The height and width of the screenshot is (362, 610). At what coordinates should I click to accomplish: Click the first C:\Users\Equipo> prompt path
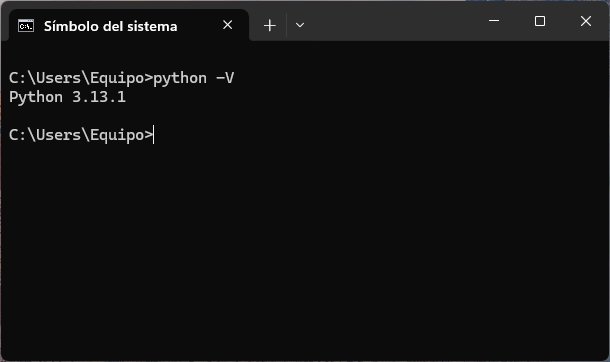[x=81, y=78]
